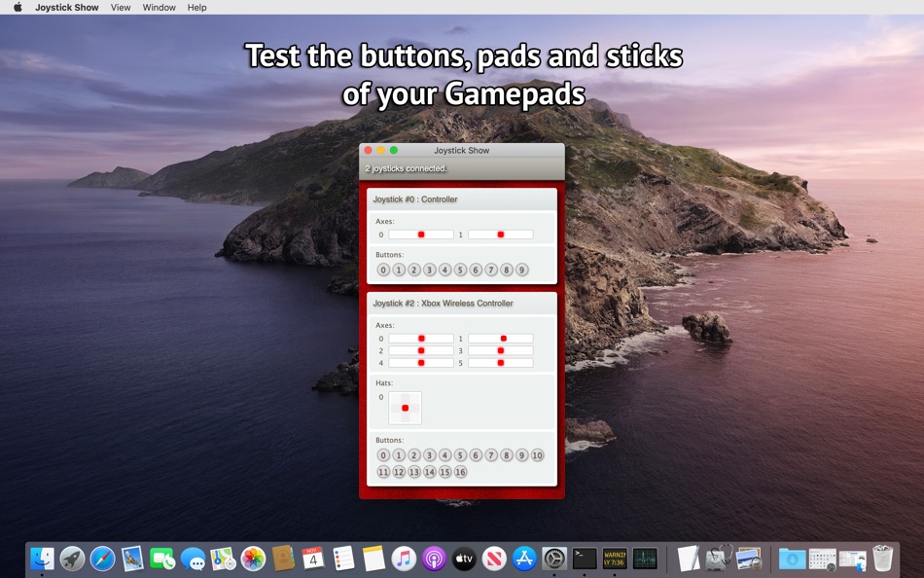Open FaceTime from the Dock
The height and width of the screenshot is (578, 924).
tap(162, 558)
